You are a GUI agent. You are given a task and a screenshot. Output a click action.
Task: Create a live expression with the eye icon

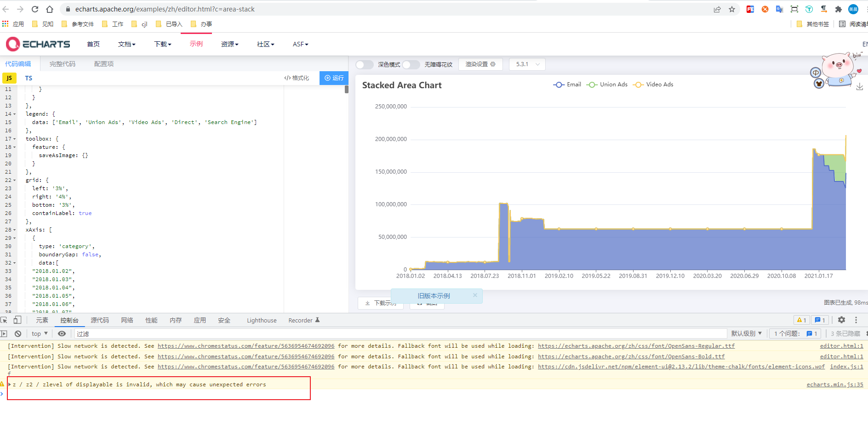[x=62, y=333]
